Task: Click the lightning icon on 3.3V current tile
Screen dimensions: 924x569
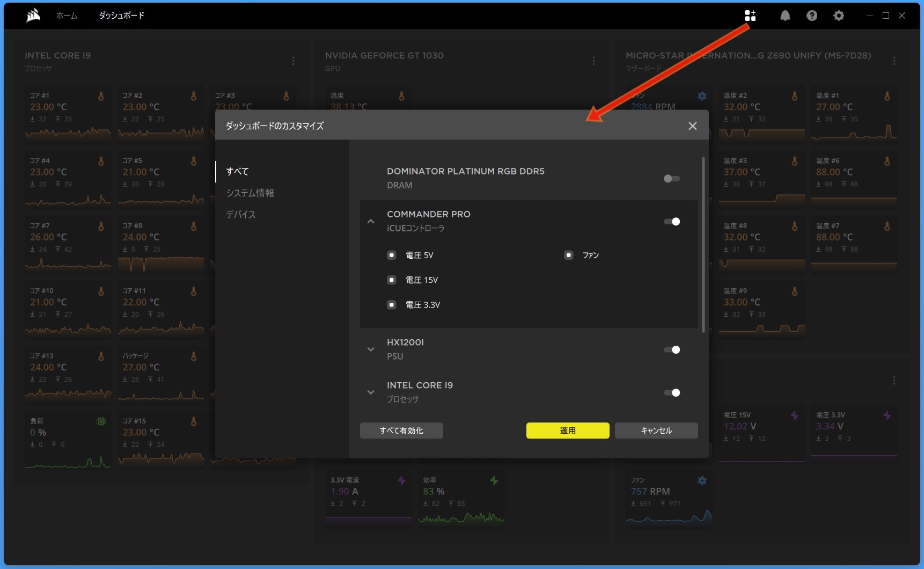Action: click(x=401, y=480)
